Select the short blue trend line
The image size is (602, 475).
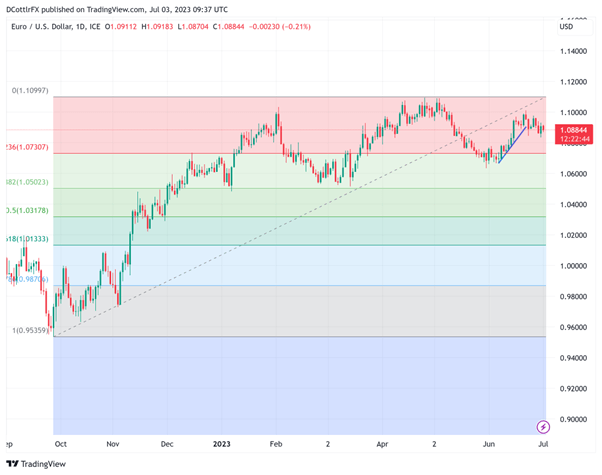[512, 143]
